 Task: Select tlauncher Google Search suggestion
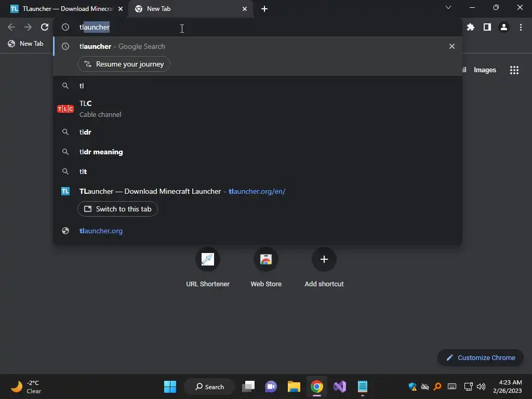[x=258, y=46]
